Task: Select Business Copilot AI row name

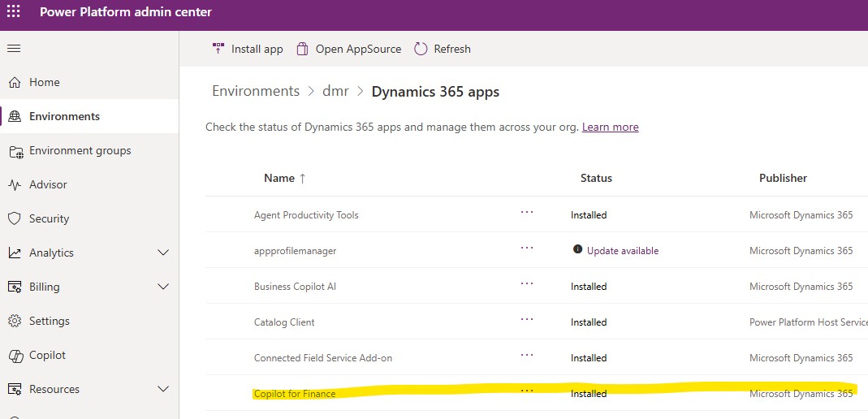Action: [x=295, y=286]
